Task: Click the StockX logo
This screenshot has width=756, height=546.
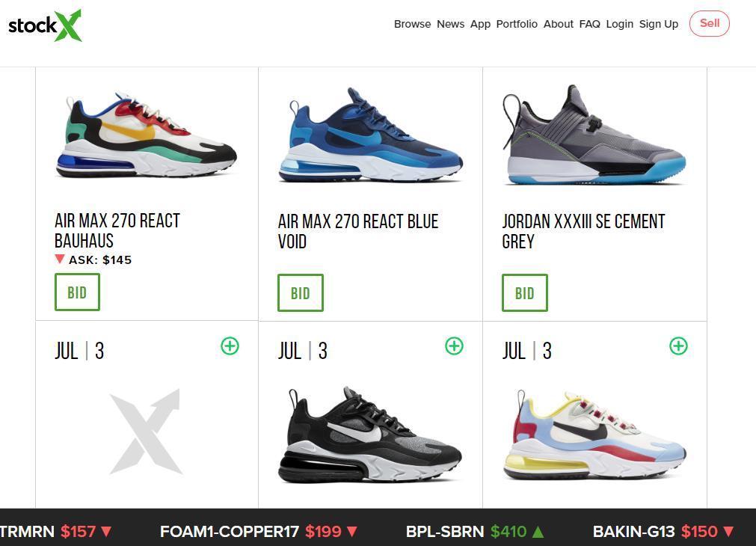Action: click(45, 25)
